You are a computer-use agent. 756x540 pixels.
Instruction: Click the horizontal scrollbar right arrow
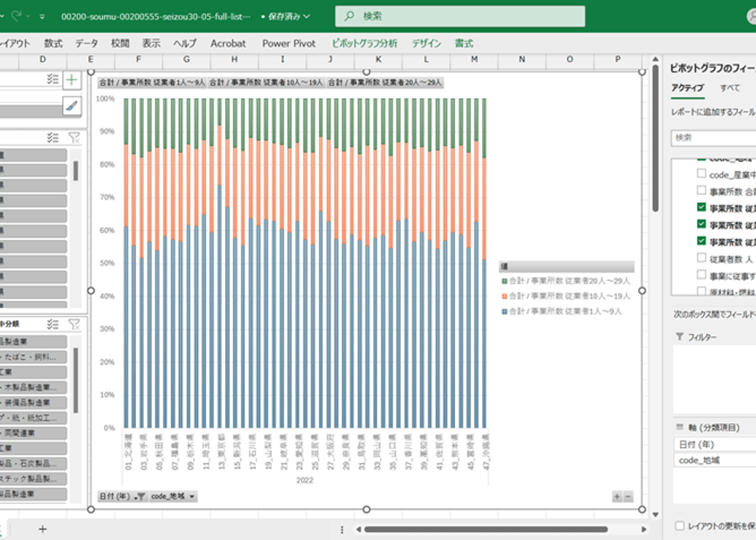[644, 529]
